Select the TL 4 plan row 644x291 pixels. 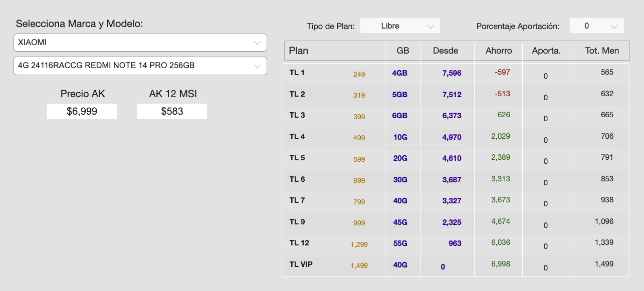(456, 137)
